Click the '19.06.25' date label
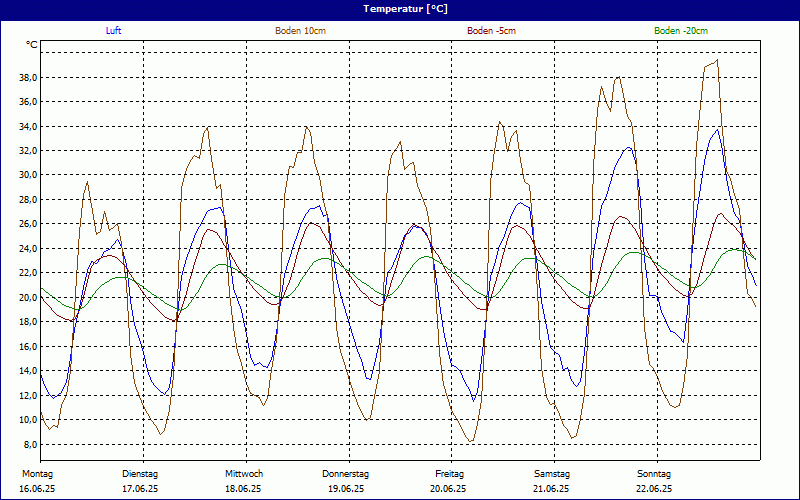 tap(346, 489)
